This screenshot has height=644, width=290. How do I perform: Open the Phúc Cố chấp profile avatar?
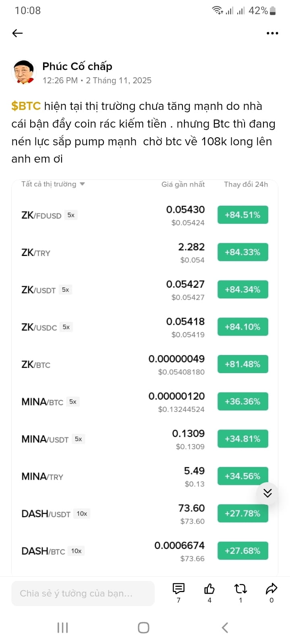[24, 72]
